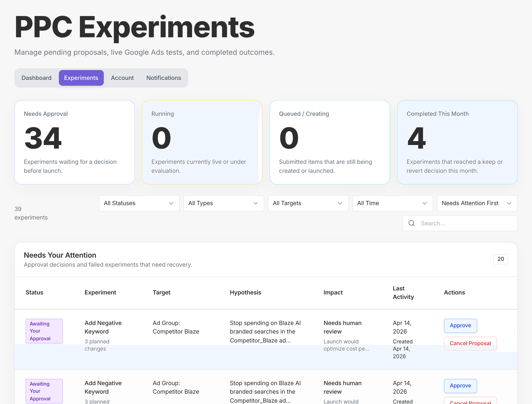532x404 pixels.
Task: Select the Experiments tab
Action: [x=81, y=78]
